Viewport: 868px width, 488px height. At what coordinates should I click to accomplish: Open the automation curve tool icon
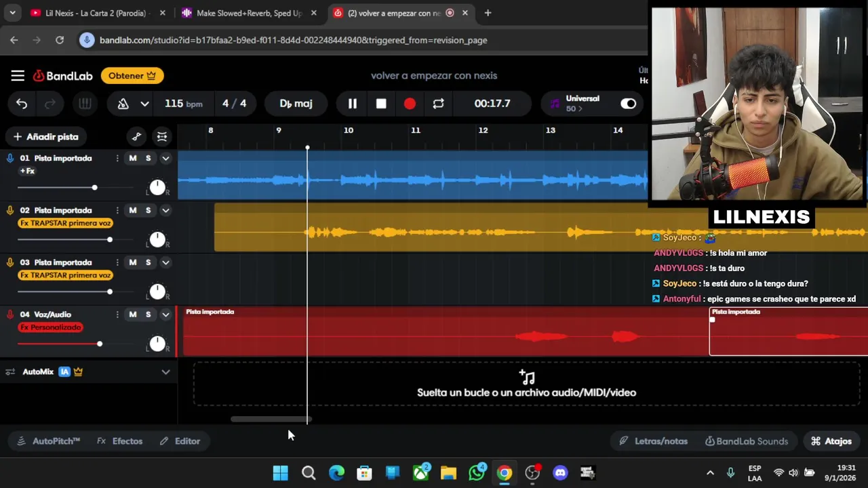(x=136, y=137)
